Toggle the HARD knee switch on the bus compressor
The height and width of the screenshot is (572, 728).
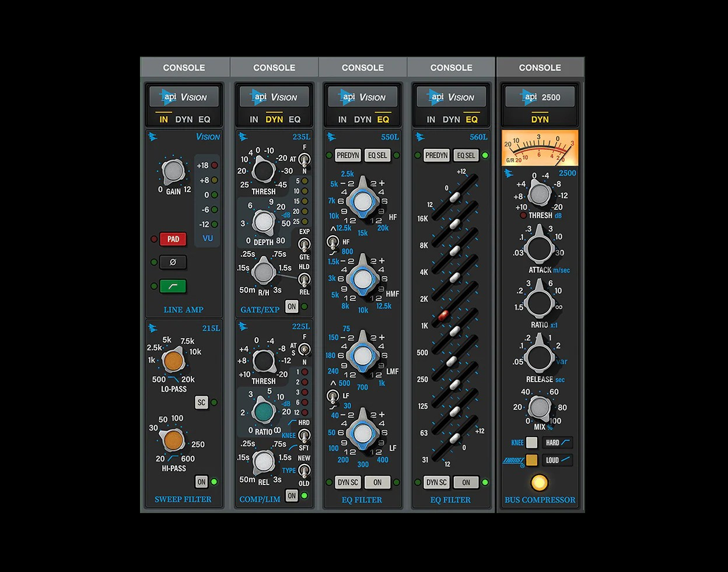(558, 442)
